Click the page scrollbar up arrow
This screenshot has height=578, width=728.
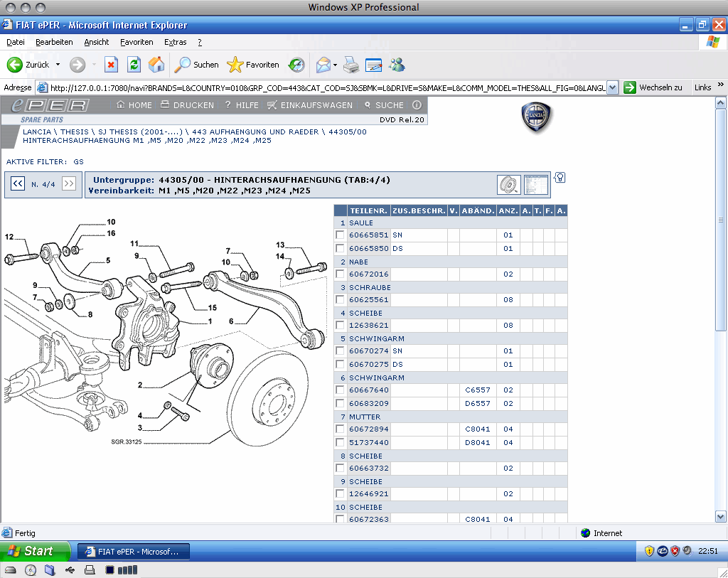pyautogui.click(x=720, y=103)
